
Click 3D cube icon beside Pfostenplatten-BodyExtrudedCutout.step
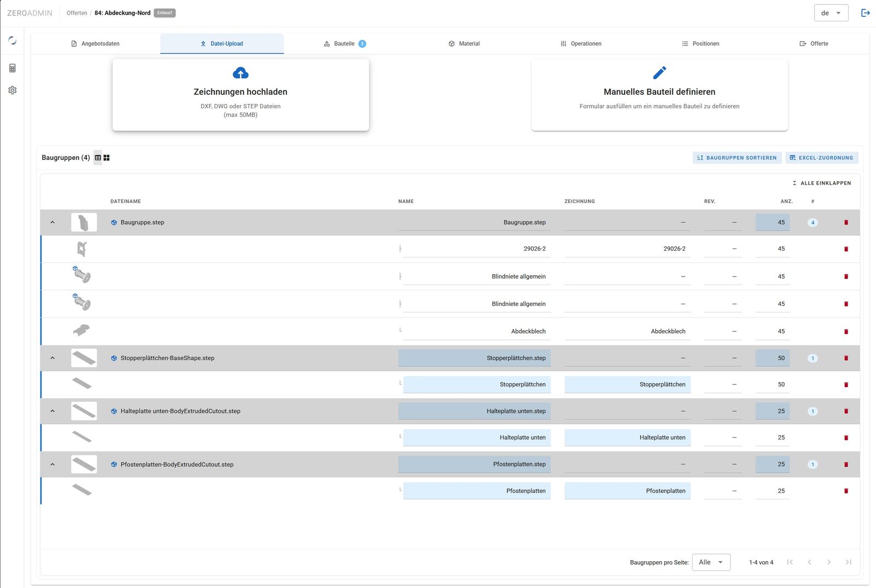point(114,464)
